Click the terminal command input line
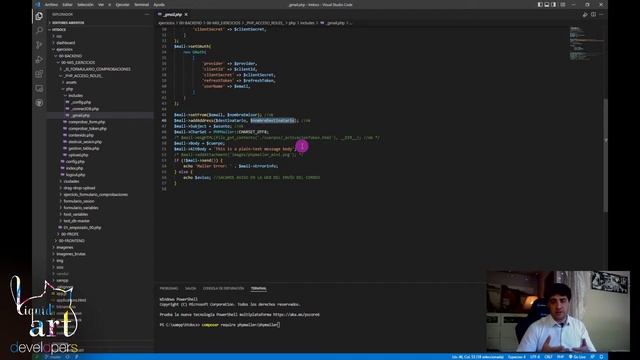 [x=220, y=325]
